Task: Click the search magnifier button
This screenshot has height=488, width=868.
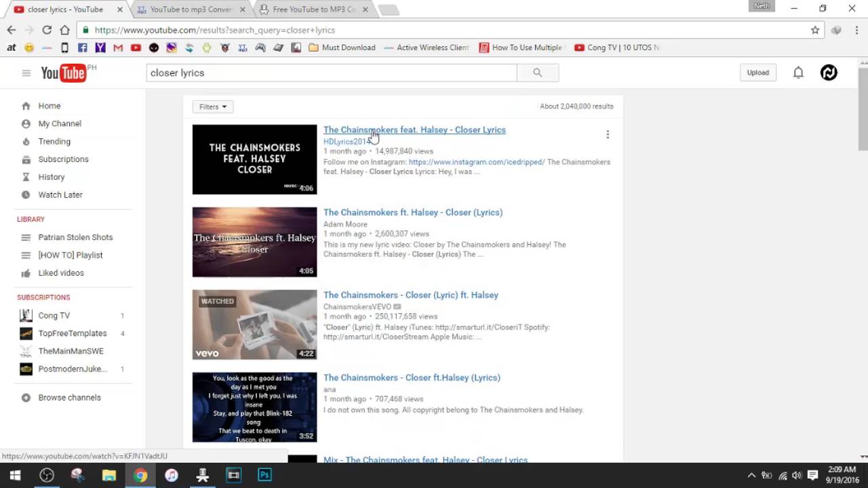Action: click(538, 73)
